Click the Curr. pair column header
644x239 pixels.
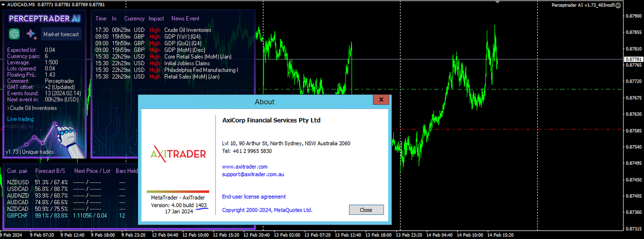click(x=17, y=171)
